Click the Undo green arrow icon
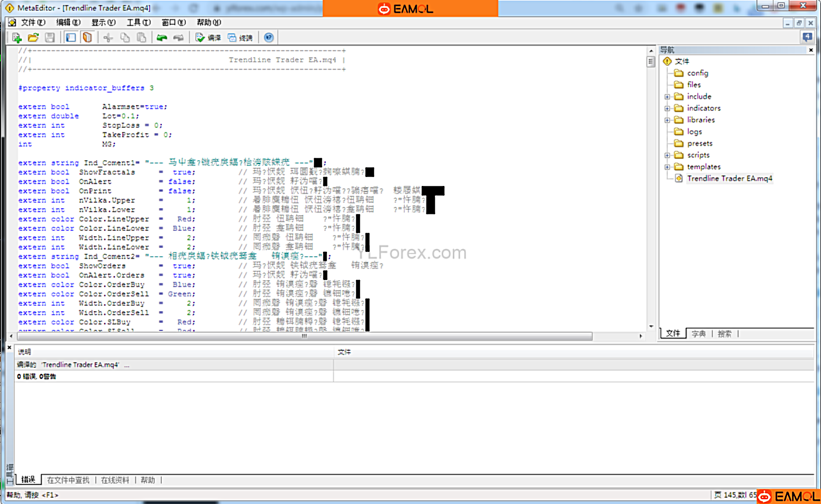Screen dimensions: 821x504 pyautogui.click(x=162, y=37)
